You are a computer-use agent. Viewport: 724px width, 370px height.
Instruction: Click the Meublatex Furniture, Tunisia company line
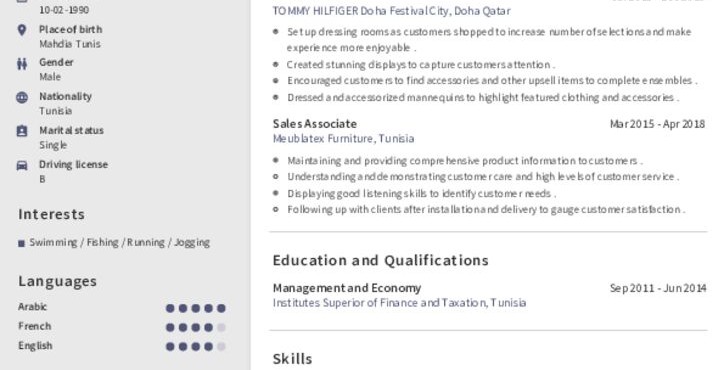point(344,139)
